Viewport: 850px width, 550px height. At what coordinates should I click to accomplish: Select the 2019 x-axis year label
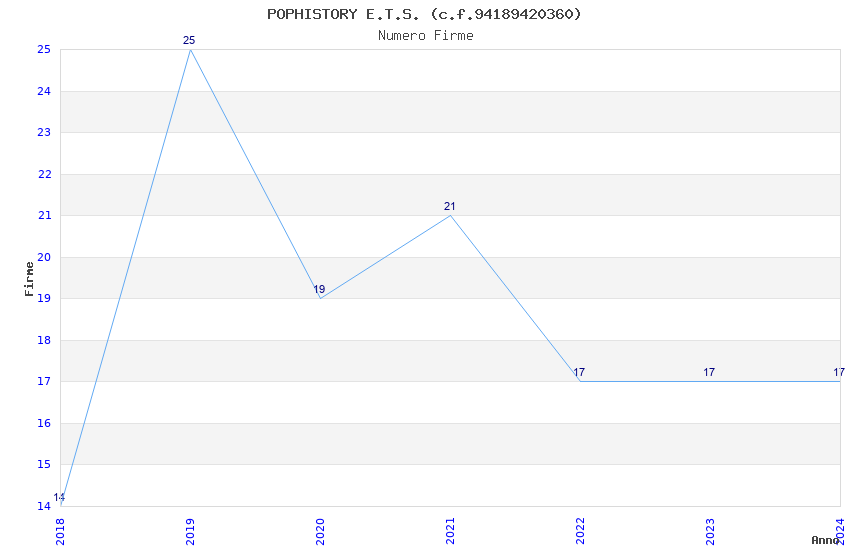coord(190,529)
